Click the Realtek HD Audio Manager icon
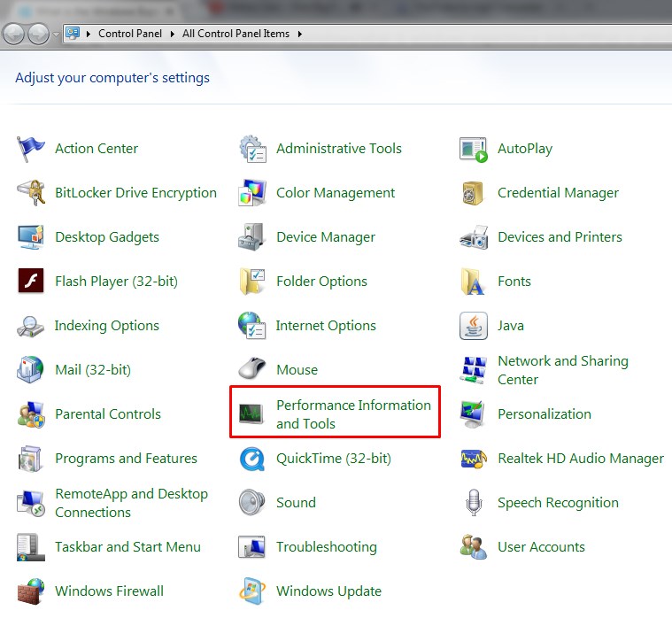The image size is (672, 618). [x=474, y=459]
